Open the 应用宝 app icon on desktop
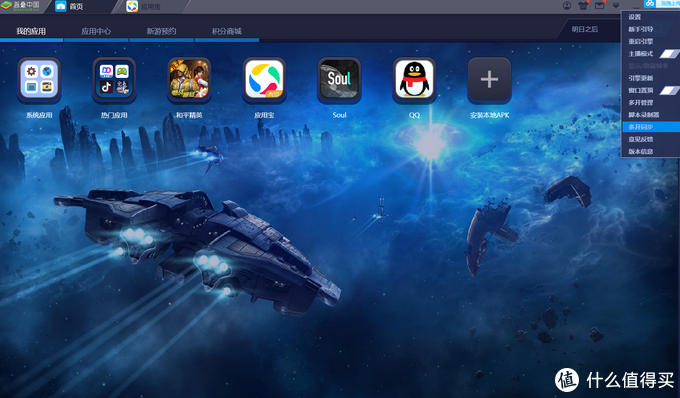 click(264, 80)
